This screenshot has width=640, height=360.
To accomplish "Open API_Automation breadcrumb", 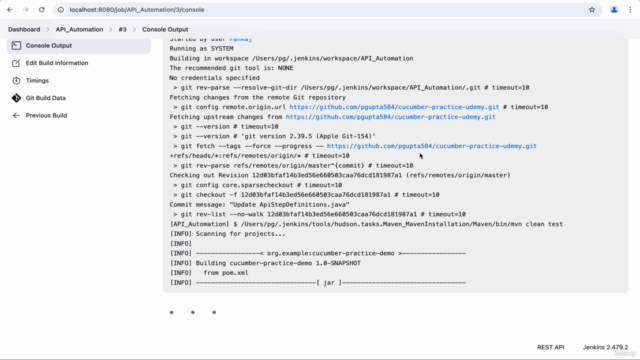I will point(79,29).
